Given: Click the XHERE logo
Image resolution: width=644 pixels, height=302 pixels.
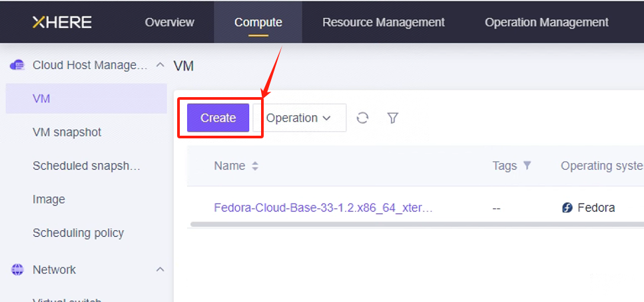Looking at the screenshot, I should (62, 22).
